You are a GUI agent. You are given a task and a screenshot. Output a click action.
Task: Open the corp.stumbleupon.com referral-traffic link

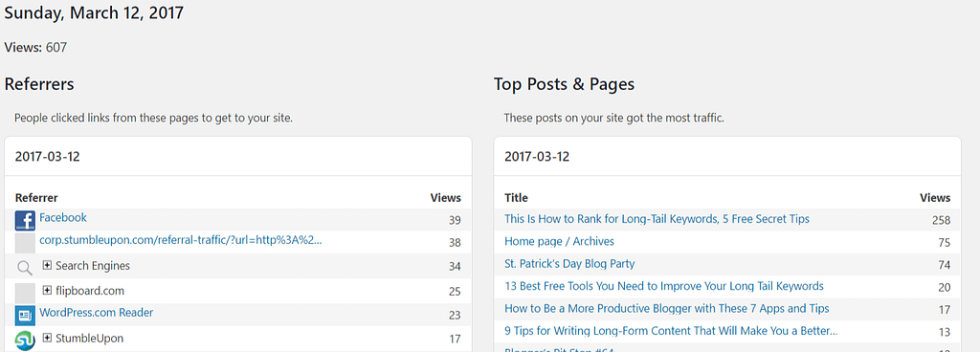181,240
